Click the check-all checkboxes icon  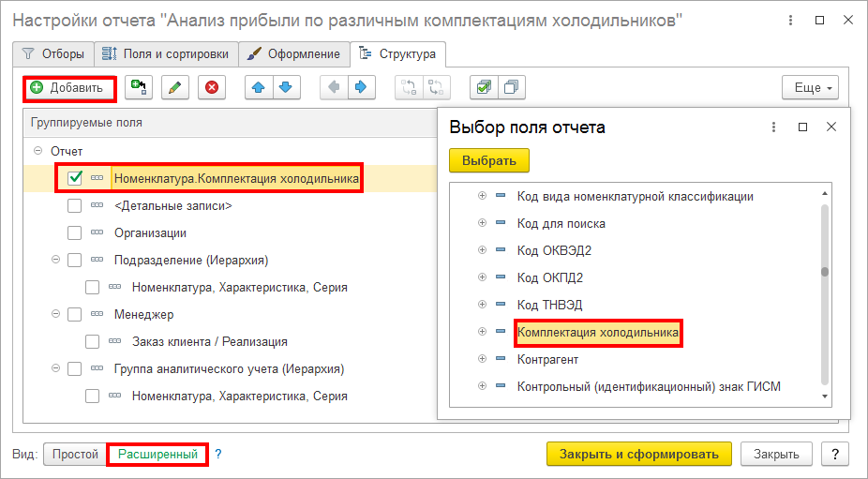click(484, 88)
